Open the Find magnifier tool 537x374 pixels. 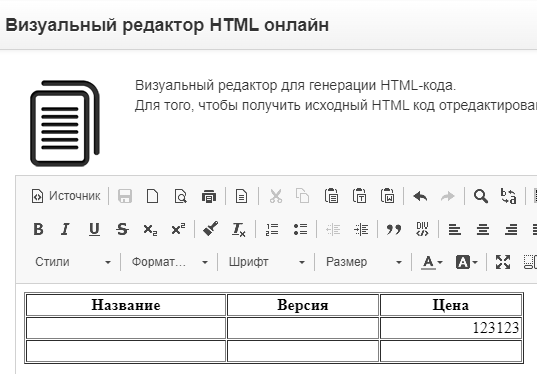480,196
